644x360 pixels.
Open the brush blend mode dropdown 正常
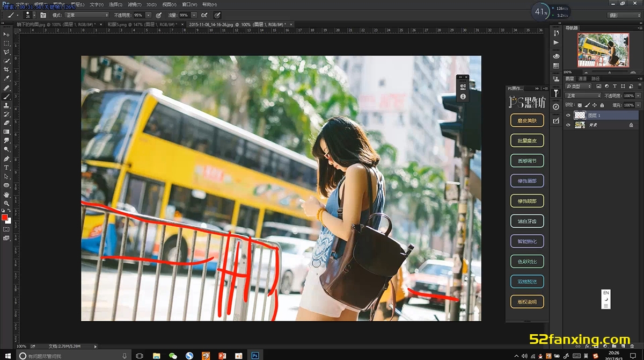click(86, 15)
